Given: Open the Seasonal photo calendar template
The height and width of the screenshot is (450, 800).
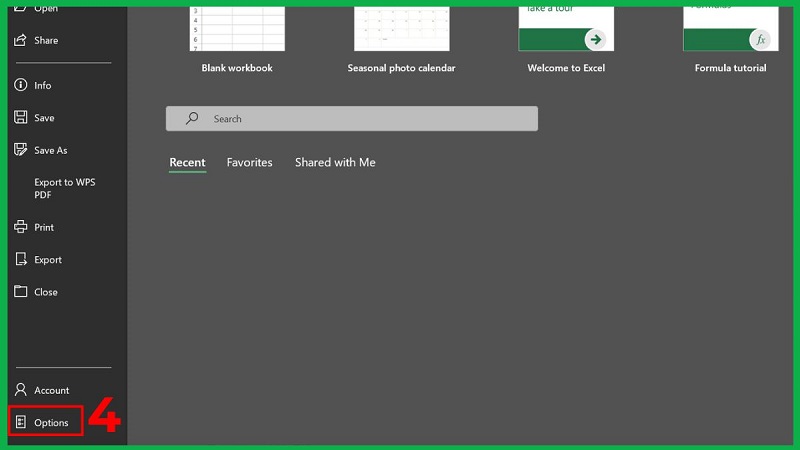Looking at the screenshot, I should coord(401,29).
